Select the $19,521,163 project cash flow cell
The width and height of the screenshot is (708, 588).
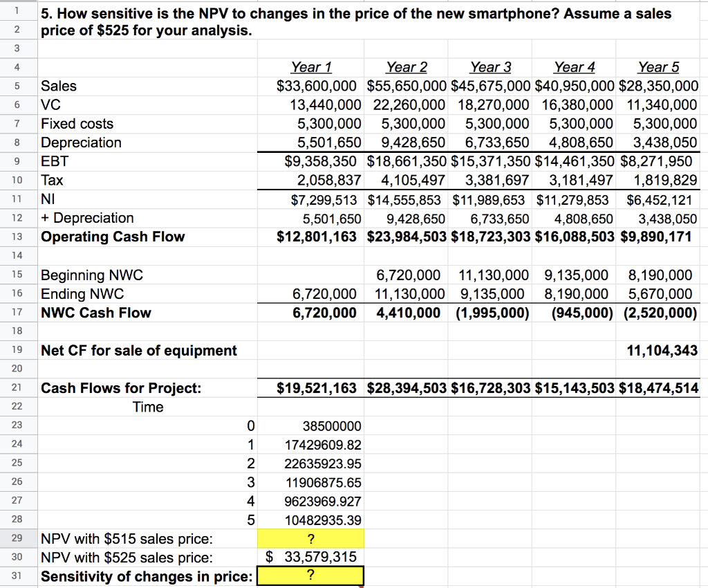coord(310,387)
